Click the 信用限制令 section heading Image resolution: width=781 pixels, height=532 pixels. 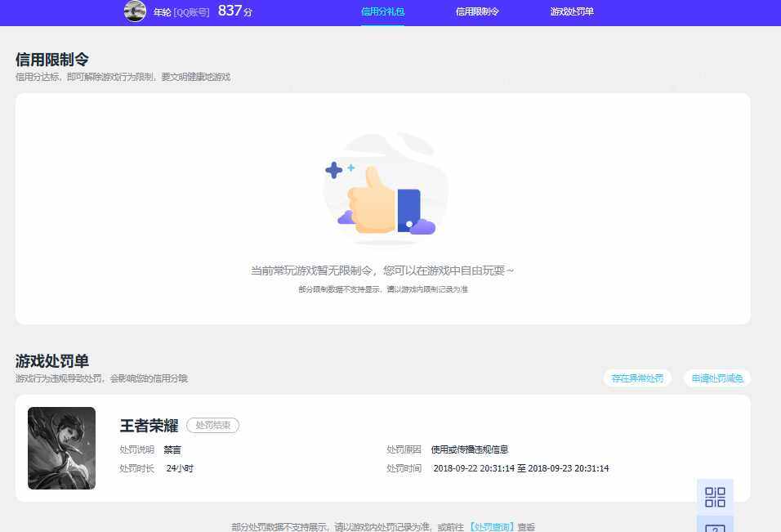52,60
